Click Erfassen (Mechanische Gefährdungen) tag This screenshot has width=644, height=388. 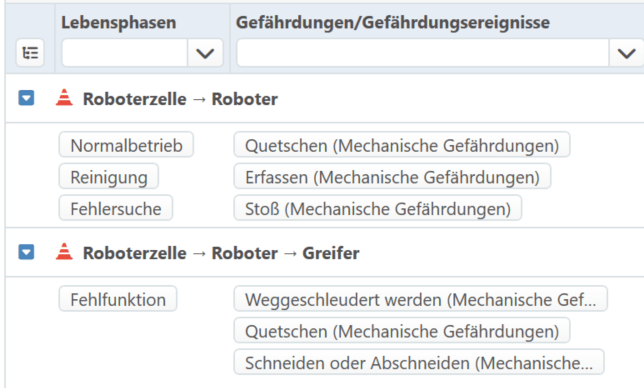392,176
